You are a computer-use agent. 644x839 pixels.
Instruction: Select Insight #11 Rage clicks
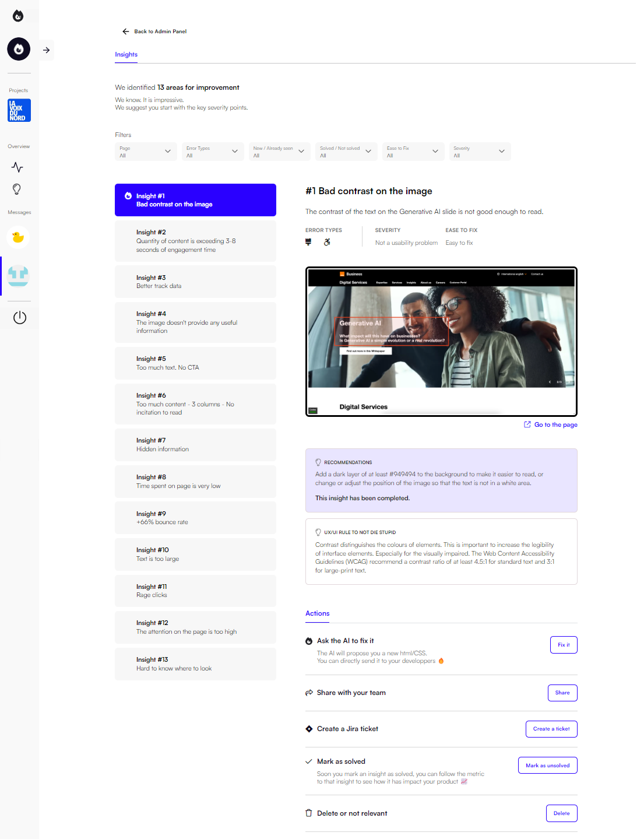195,591
